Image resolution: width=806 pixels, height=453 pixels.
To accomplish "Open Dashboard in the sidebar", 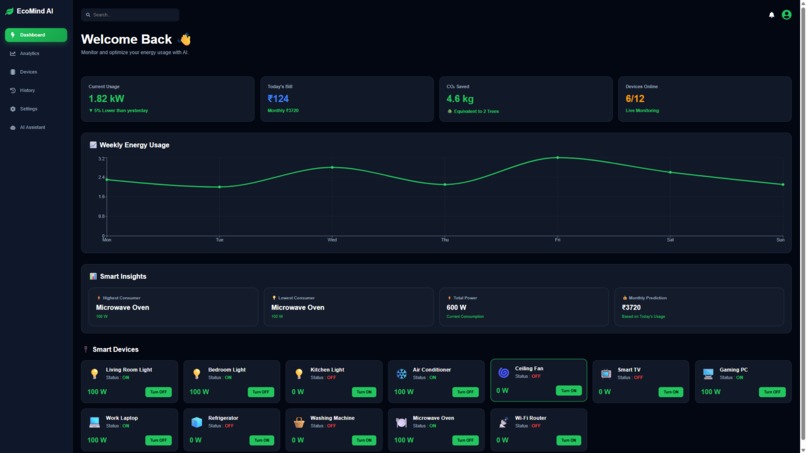I will coord(36,35).
